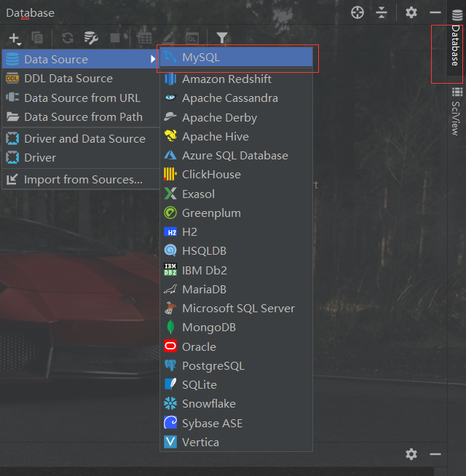The image size is (466, 476).
Task: Select Apache Cassandra data source
Action: [x=236, y=98]
